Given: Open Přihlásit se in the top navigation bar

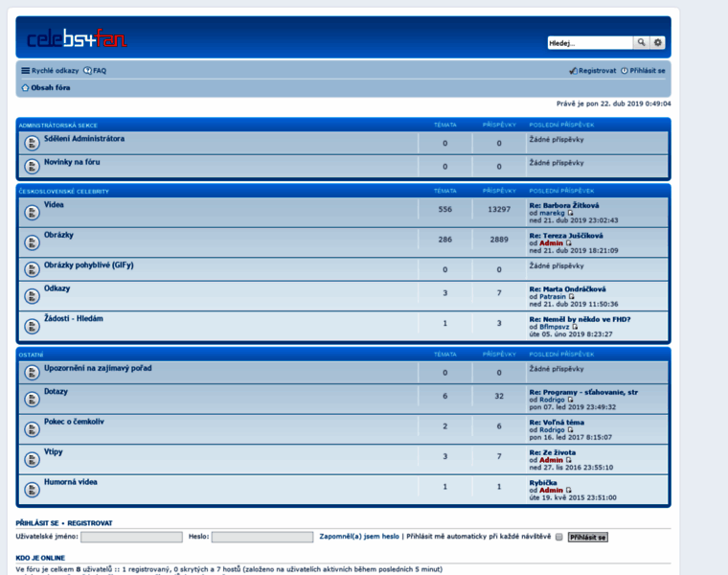Looking at the screenshot, I should pos(643,71).
